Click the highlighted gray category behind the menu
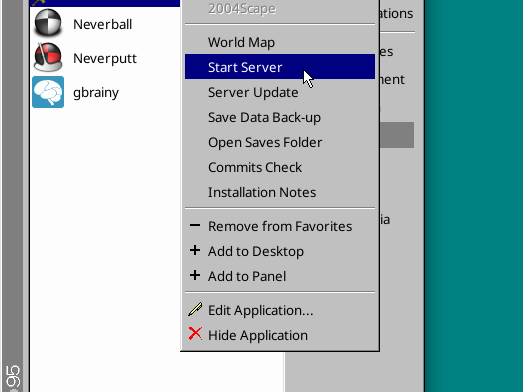 (397, 135)
